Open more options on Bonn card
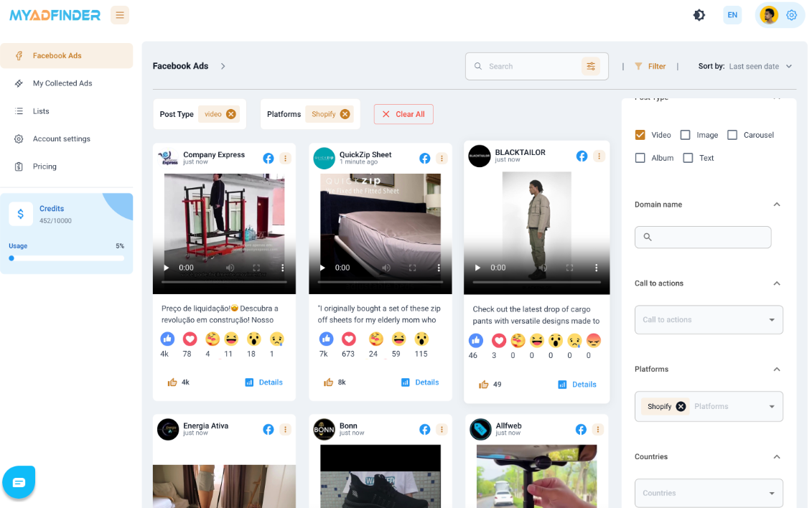Viewport: 812px width, 508px height. (x=442, y=429)
